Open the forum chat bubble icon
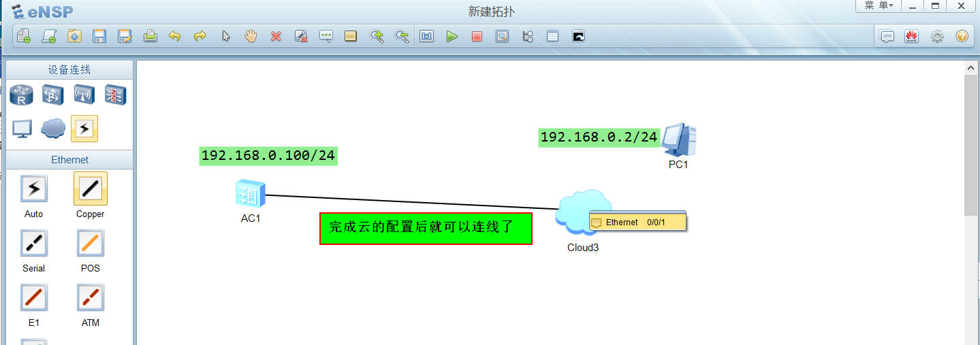The width and height of the screenshot is (980, 345). pyautogui.click(x=887, y=36)
